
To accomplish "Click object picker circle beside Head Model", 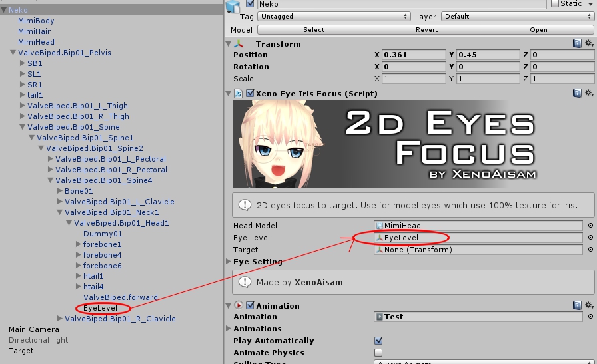I will click(x=590, y=226).
